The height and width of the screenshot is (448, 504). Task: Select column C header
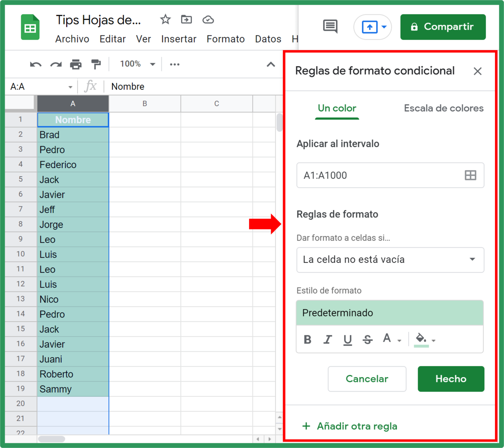point(217,104)
